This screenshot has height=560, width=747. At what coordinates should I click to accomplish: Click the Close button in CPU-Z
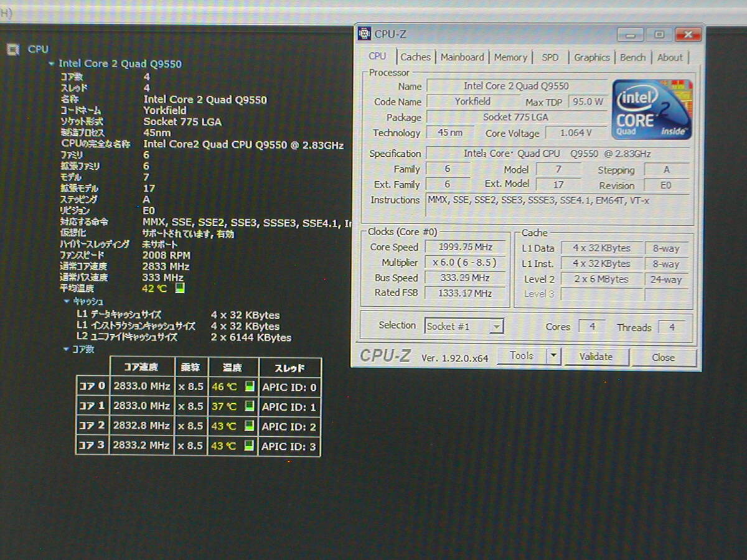[x=663, y=357]
